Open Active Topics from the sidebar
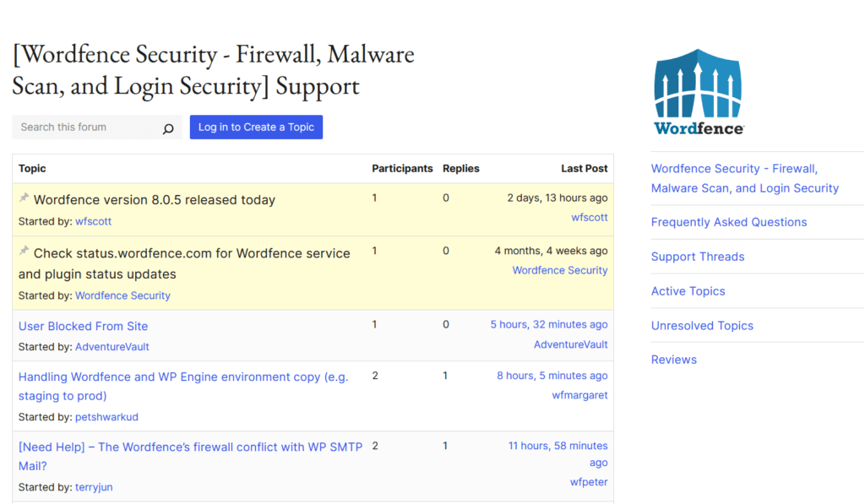Viewport: 865px width, 504px height. [x=688, y=290]
